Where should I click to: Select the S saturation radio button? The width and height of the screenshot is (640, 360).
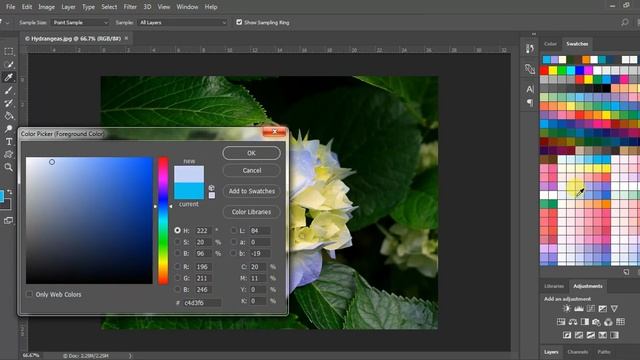[177, 242]
